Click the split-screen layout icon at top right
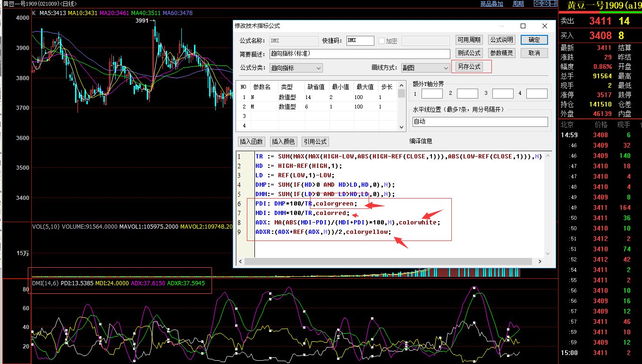This screenshot has height=364, width=642. coord(553,3)
